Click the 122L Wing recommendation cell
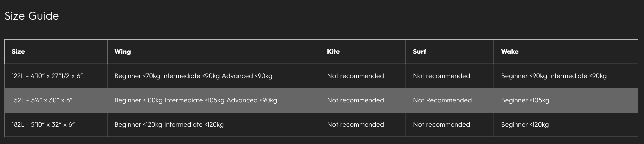Image resolution: width=644 pixels, height=144 pixels. 193,76
